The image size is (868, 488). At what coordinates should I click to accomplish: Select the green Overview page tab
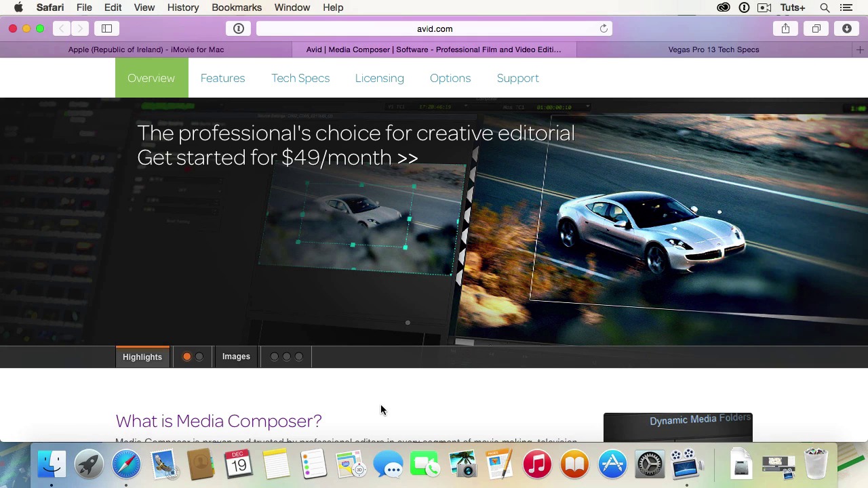point(151,78)
